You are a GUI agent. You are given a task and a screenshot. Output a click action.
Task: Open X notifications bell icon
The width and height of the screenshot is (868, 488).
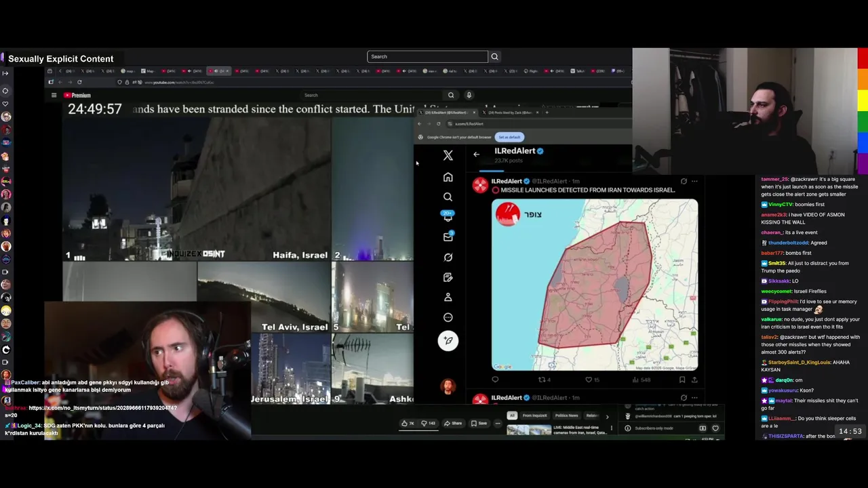tap(448, 217)
